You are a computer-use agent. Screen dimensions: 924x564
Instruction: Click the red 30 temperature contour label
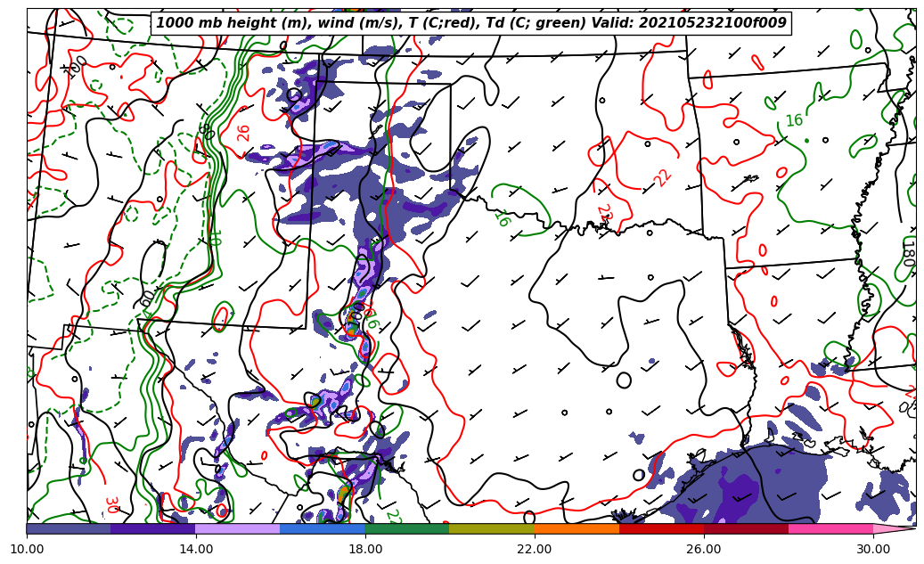111,504
